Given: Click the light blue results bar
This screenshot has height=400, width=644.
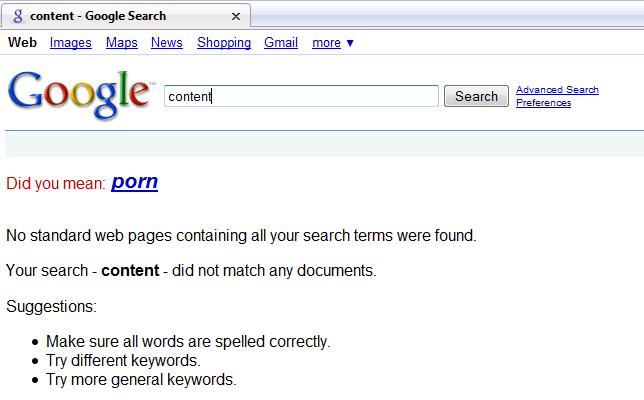Looking at the screenshot, I should point(324,144).
